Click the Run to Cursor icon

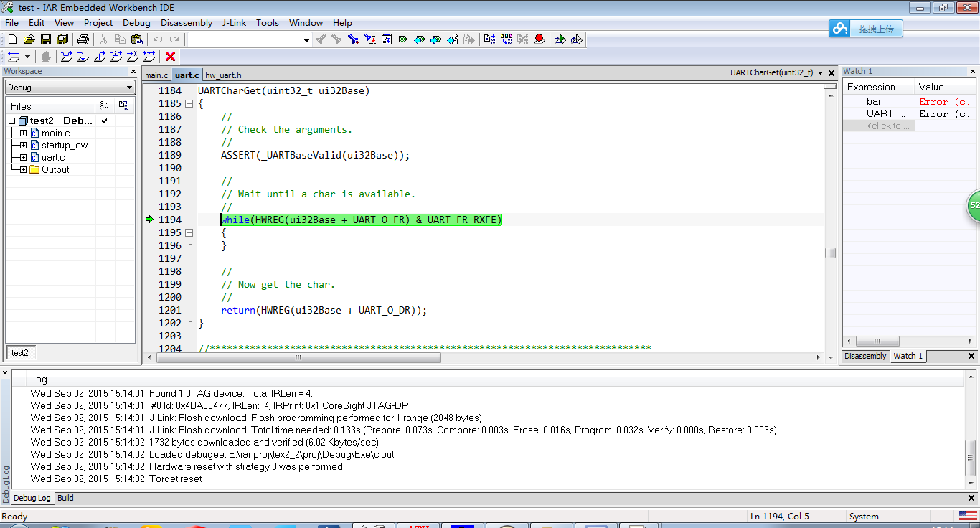[133, 57]
